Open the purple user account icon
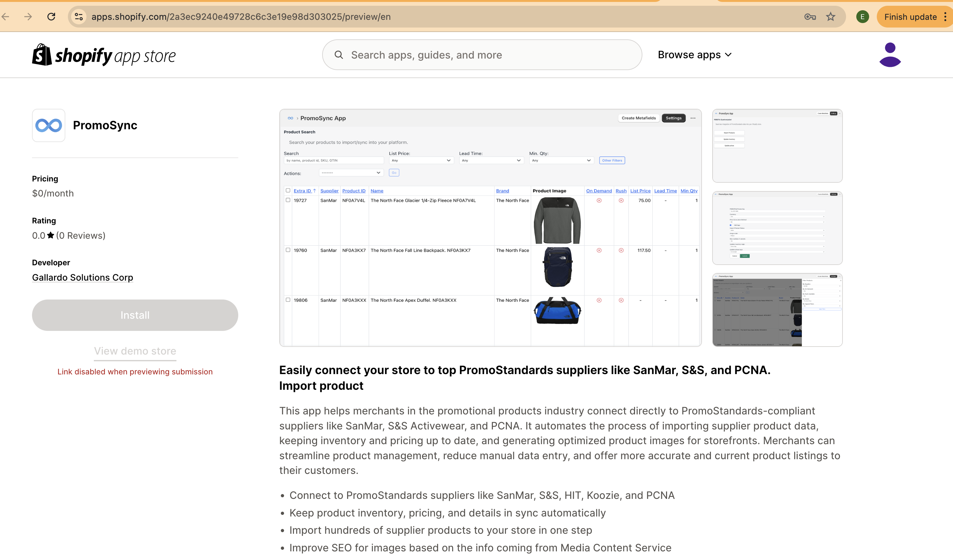Viewport: 953px width, 560px height. (890, 55)
